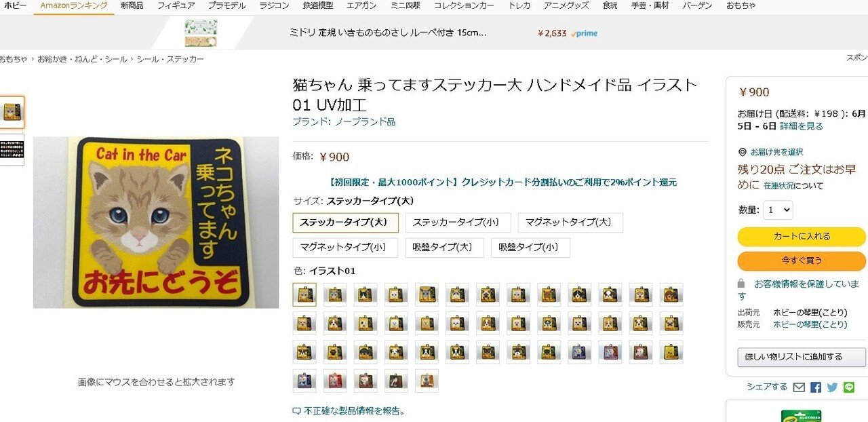Choose マグネットタイプ(大) size option
The image size is (868, 422).
[570, 223]
